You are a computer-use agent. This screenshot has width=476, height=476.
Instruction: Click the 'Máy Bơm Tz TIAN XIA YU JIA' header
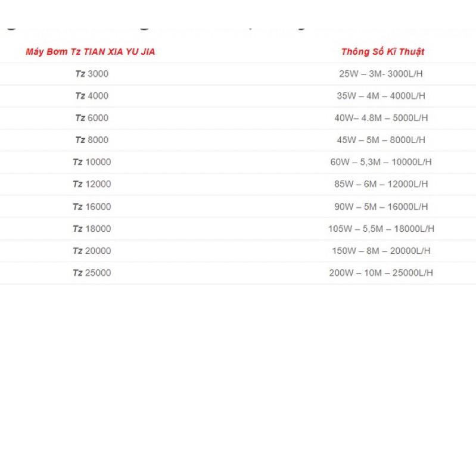click(91, 52)
